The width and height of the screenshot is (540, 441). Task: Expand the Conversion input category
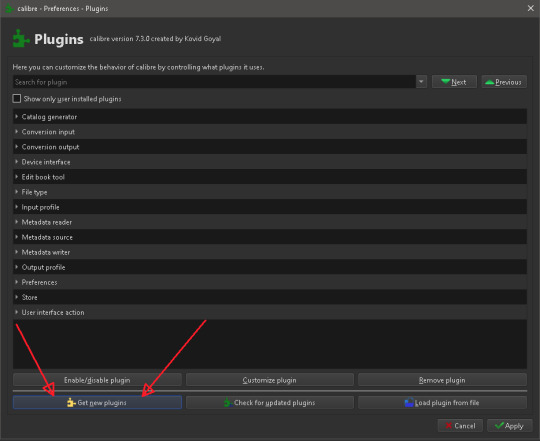point(17,132)
